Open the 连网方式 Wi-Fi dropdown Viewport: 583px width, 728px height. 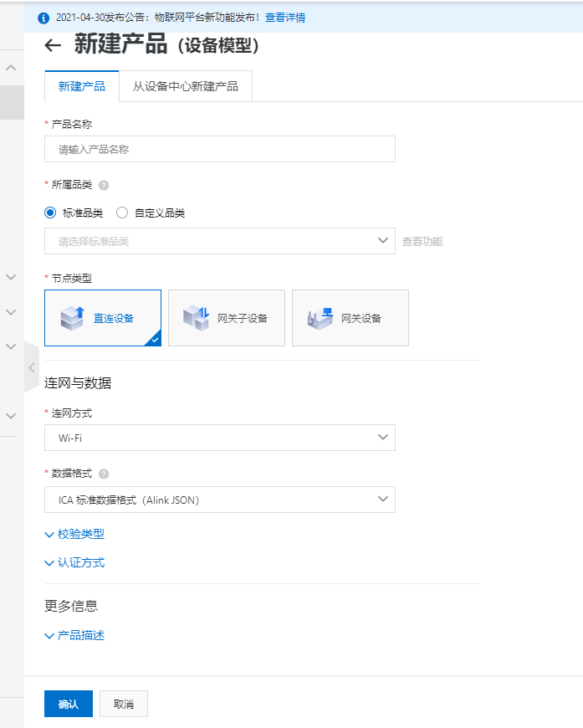[220, 438]
